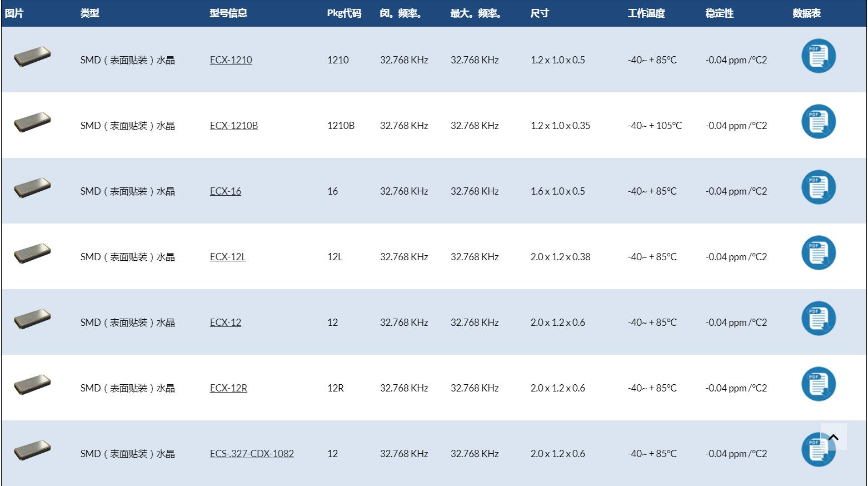View datasheet PDF for ECX-12

click(818, 319)
